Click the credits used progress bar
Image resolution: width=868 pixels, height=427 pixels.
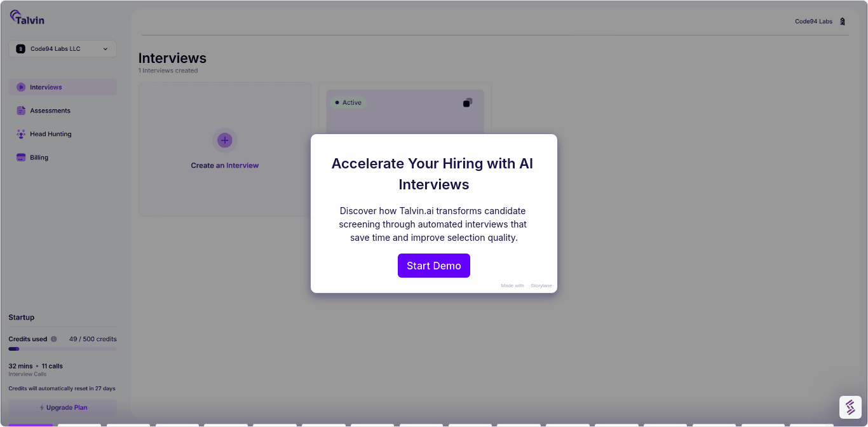[x=62, y=349]
